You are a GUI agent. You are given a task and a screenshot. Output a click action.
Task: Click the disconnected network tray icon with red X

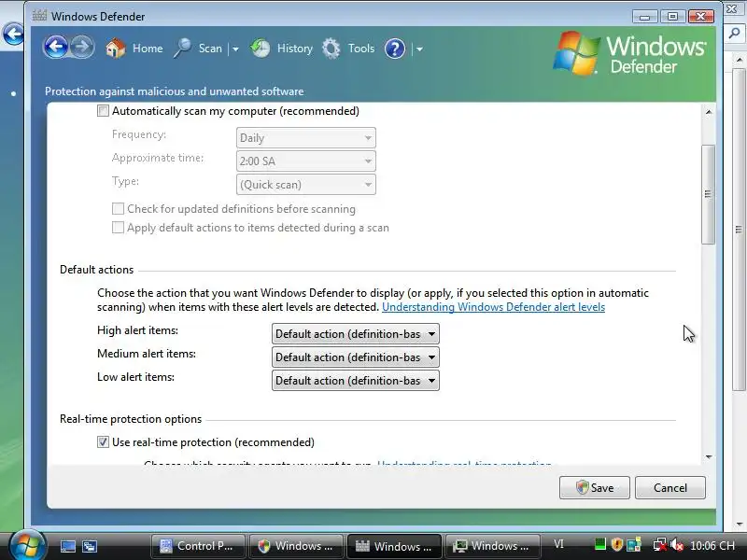pyautogui.click(x=660, y=544)
